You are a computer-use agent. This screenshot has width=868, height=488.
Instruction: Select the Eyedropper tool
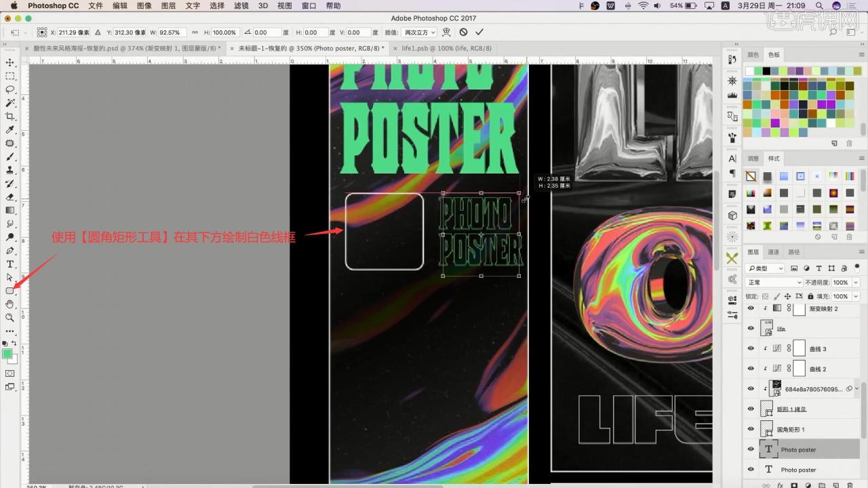tap(10, 129)
